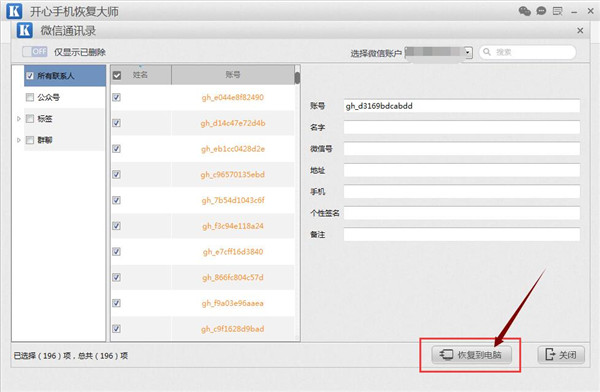Uncheck the gh_f3c94e118a24 row checkbox
The width and height of the screenshot is (600, 392).
tap(117, 226)
